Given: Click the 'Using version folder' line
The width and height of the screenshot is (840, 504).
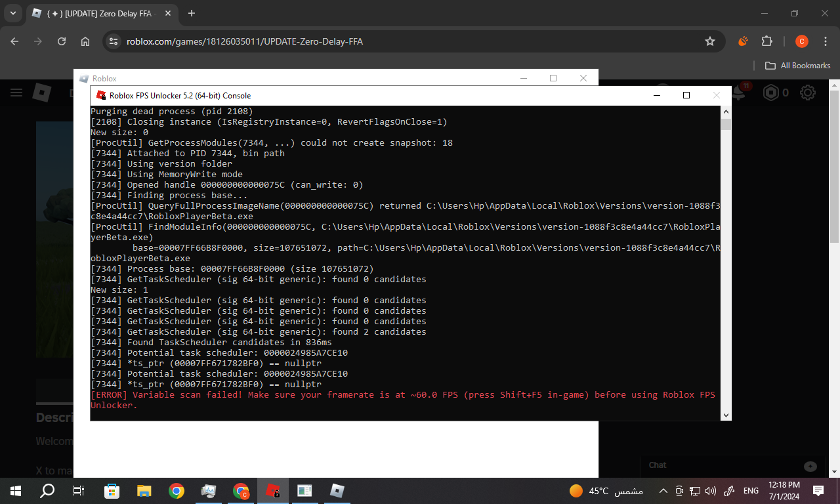Looking at the screenshot, I should [x=161, y=164].
